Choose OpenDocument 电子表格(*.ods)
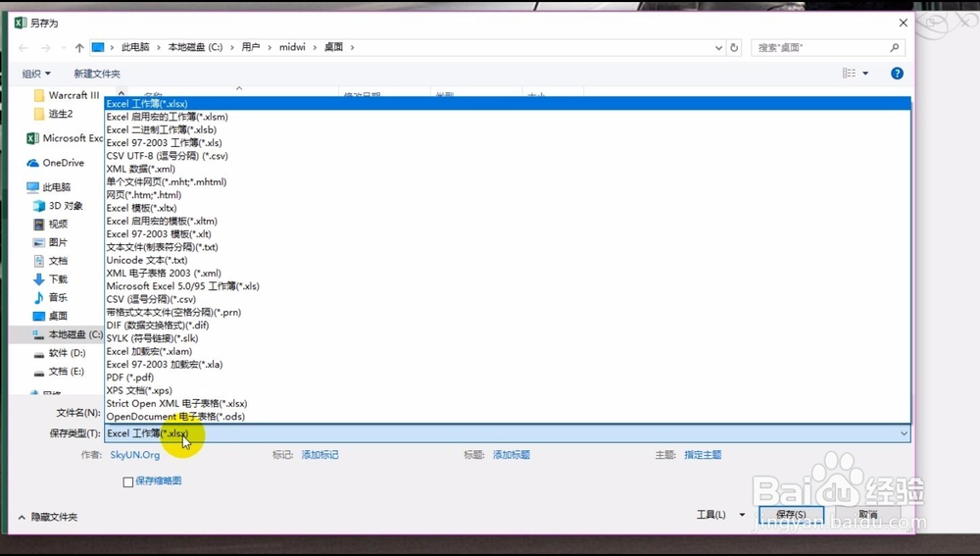Viewport: 980px width, 556px height. (507, 417)
